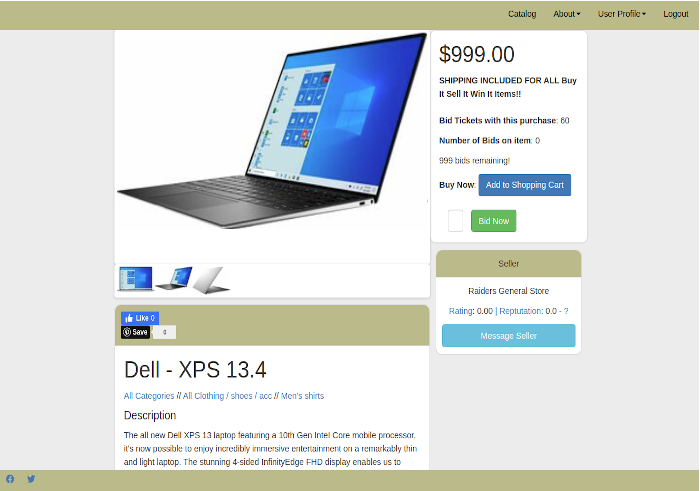The image size is (700, 491).
Task: Open the Twitter icon in footer
Action: [31, 479]
